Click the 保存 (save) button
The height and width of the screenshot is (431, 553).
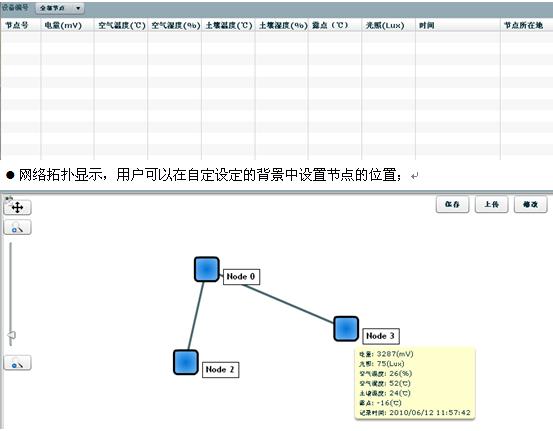point(452,205)
